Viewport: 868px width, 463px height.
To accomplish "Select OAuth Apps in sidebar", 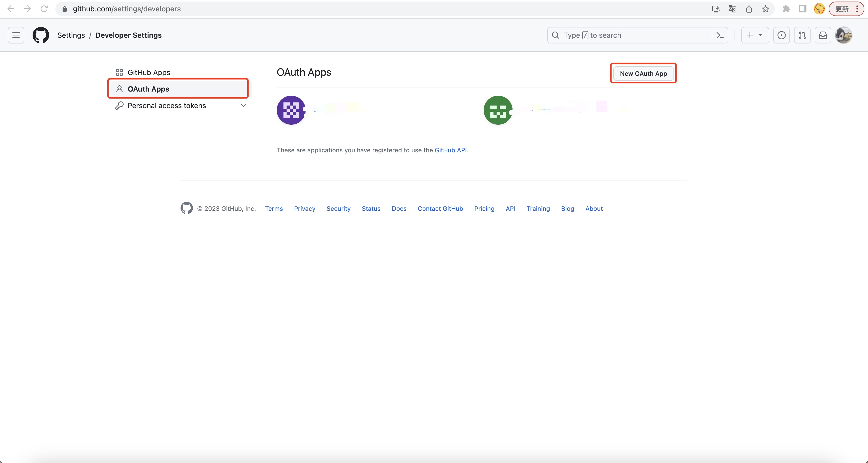I will point(148,89).
